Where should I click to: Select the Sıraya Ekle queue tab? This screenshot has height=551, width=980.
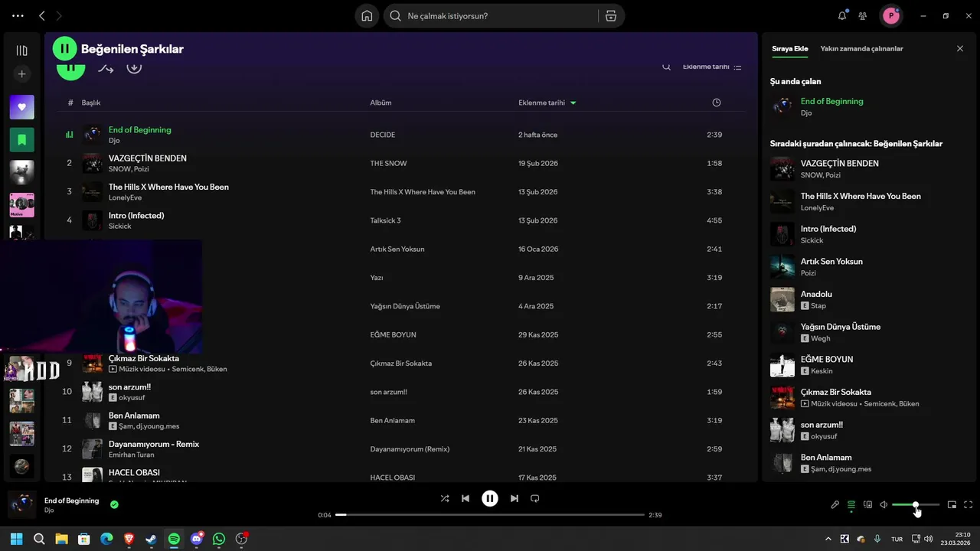789,48
